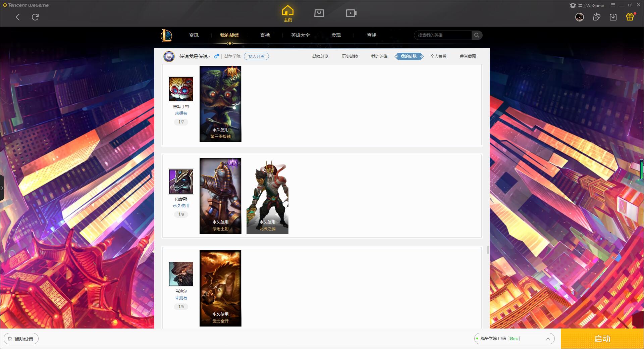Open the store bag icon in top bar
Viewport: 644px width, 349px height.
point(319,13)
